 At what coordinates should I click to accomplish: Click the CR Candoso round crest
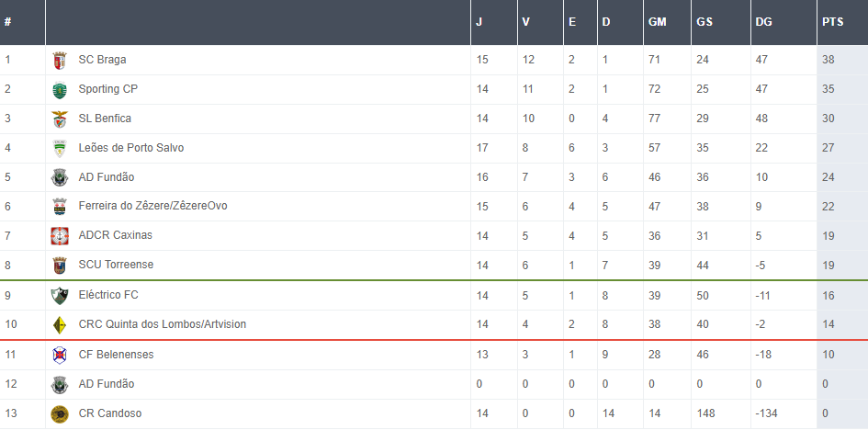coord(60,414)
